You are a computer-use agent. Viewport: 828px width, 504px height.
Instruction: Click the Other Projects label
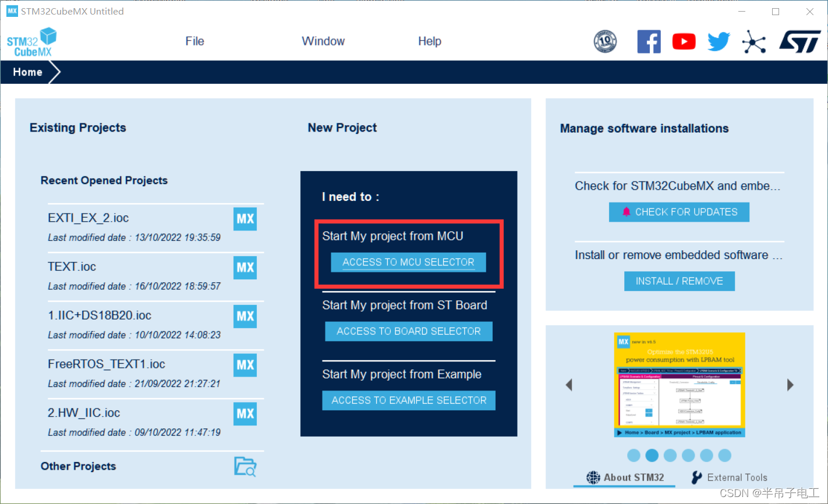(x=78, y=466)
